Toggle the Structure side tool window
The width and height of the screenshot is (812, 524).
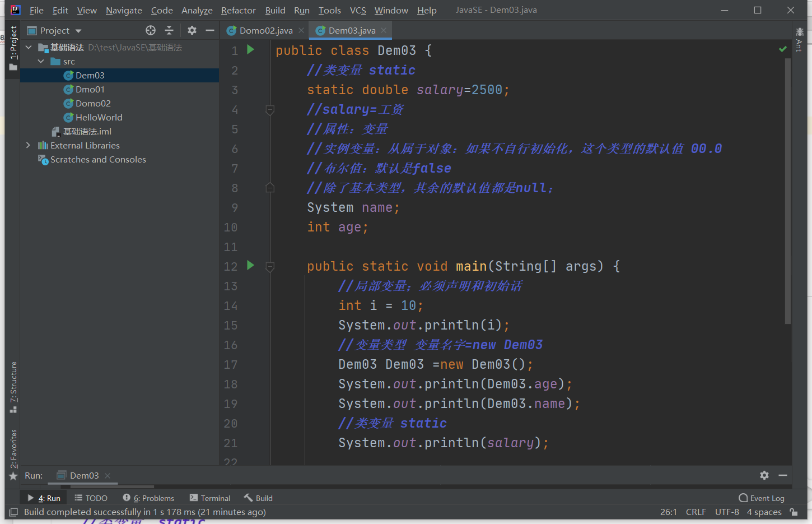[x=13, y=387]
